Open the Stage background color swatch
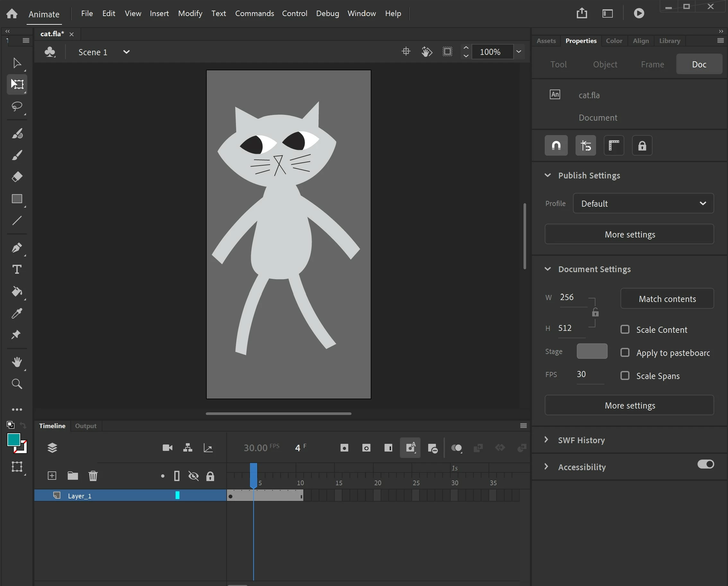The width and height of the screenshot is (728, 586). (592, 351)
